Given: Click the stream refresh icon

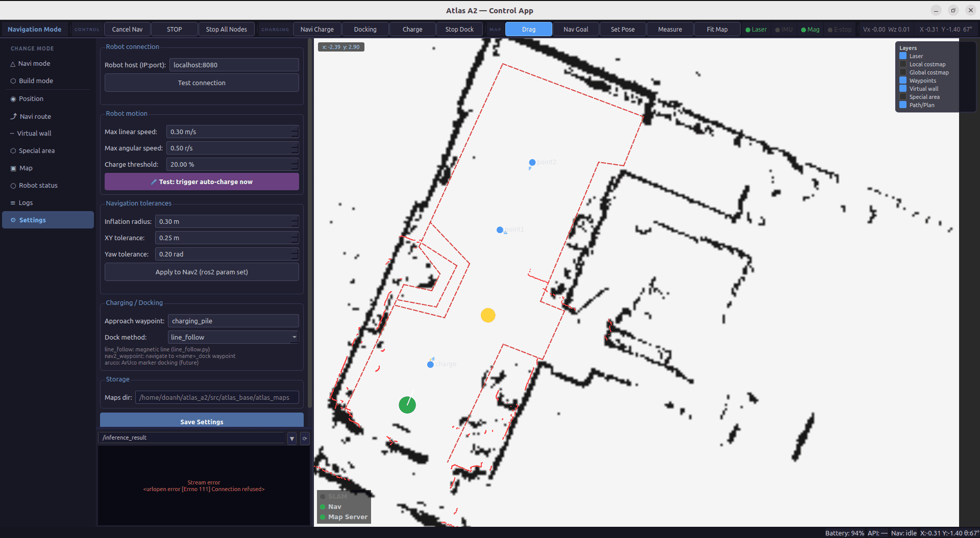Looking at the screenshot, I should (305, 438).
